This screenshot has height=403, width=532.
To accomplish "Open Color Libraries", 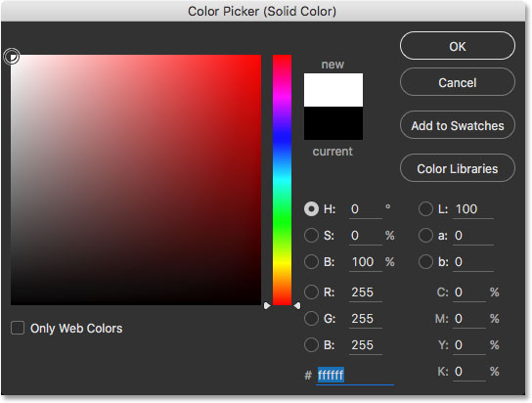I will coord(458,168).
